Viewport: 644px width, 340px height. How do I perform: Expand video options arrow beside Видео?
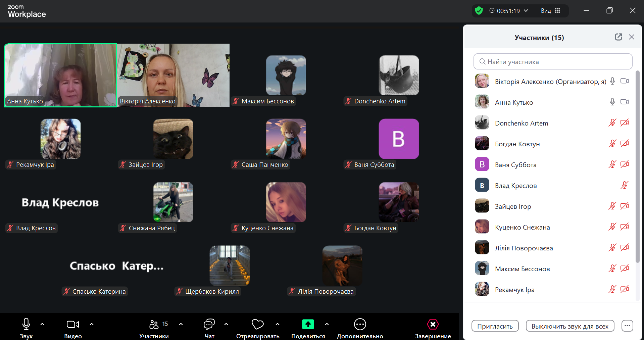coord(92,324)
